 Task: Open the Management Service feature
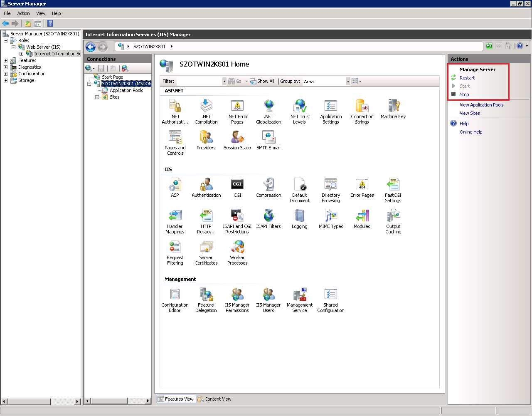coord(300,300)
